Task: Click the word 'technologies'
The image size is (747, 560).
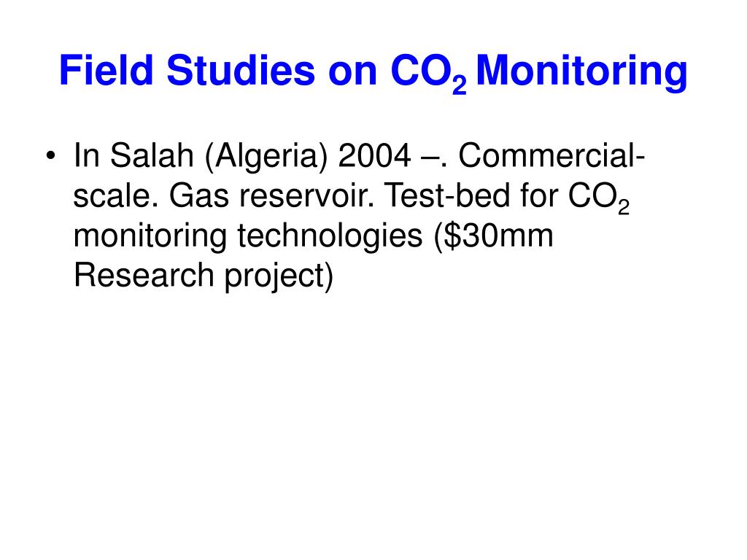Action: click(330, 237)
